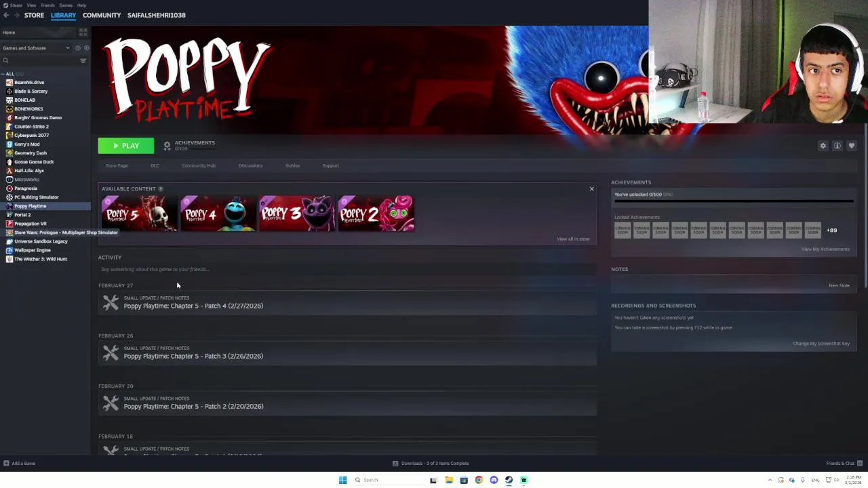
Task: Toggle the ready-to-play filter icon
Action: (85, 48)
